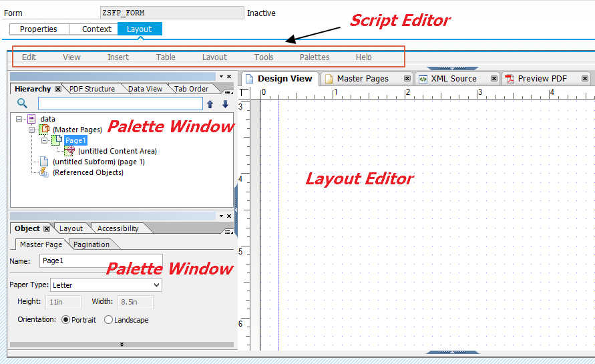595x364 pixels.
Task: Open the lower palette's dropdown arrow menu
Action: coord(221,216)
